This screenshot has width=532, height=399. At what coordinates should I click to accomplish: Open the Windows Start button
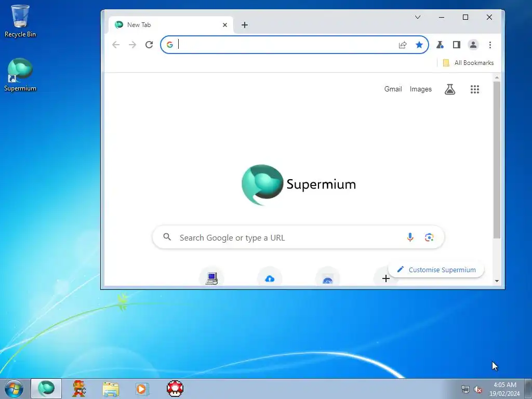(x=14, y=389)
